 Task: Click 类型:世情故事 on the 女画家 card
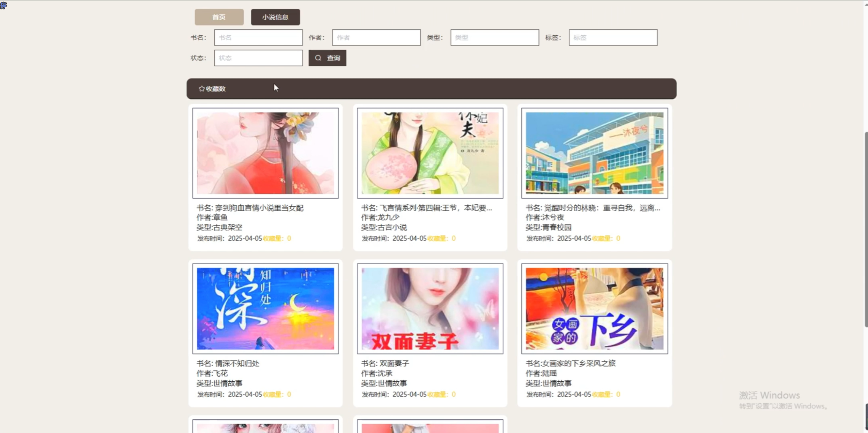pyautogui.click(x=549, y=383)
